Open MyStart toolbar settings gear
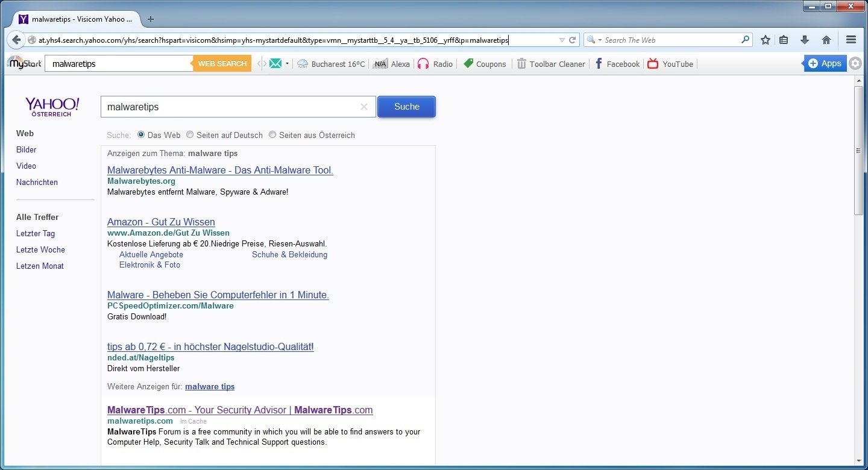Viewport: 868px width, 470px height. click(x=855, y=63)
